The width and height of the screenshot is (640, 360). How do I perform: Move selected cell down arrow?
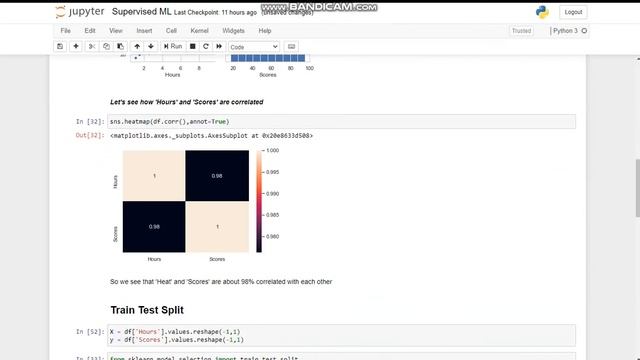pos(151,47)
